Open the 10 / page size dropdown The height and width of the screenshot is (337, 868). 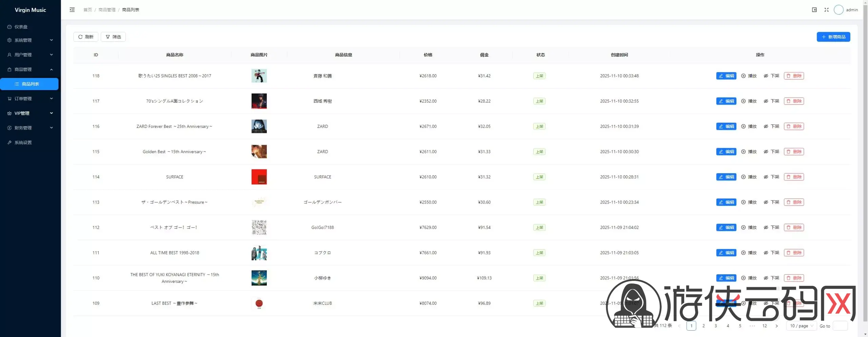point(801,326)
